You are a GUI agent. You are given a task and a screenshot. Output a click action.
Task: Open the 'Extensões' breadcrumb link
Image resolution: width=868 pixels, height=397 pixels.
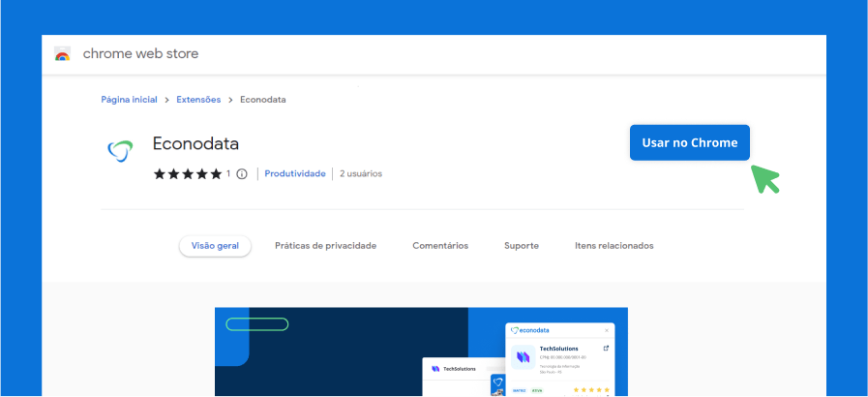[198, 100]
